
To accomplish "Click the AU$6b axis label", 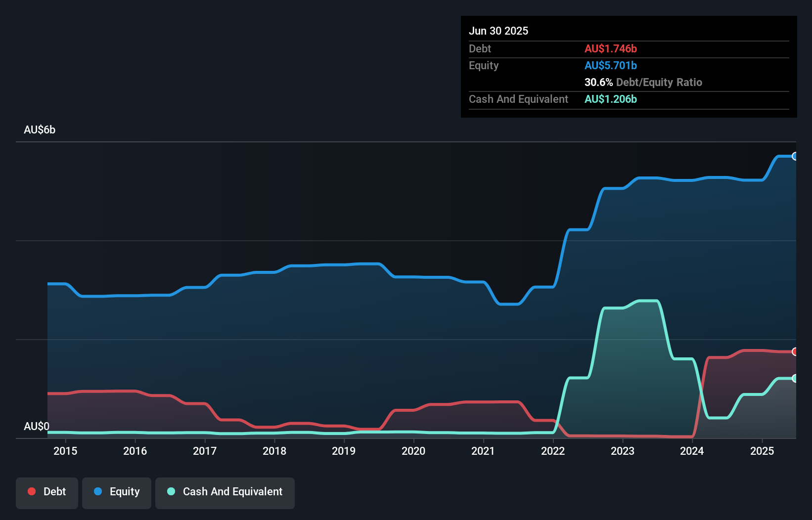I will [40, 130].
